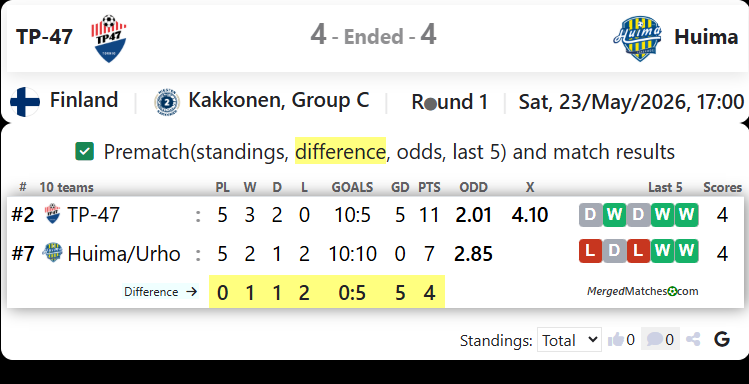Open the comments bubble icon
The height and width of the screenshot is (384, 749).
654,340
